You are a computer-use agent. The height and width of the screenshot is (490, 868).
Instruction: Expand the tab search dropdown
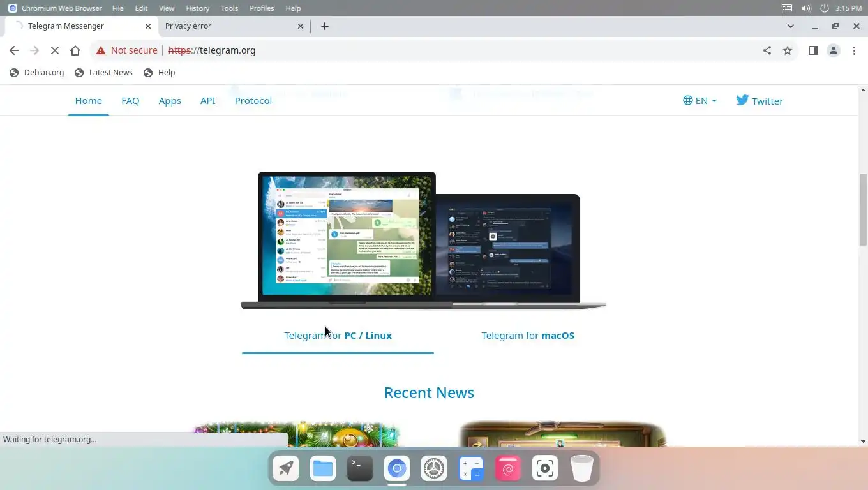791,26
